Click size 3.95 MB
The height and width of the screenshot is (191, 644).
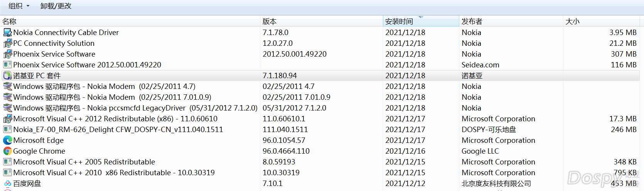[x=623, y=32]
